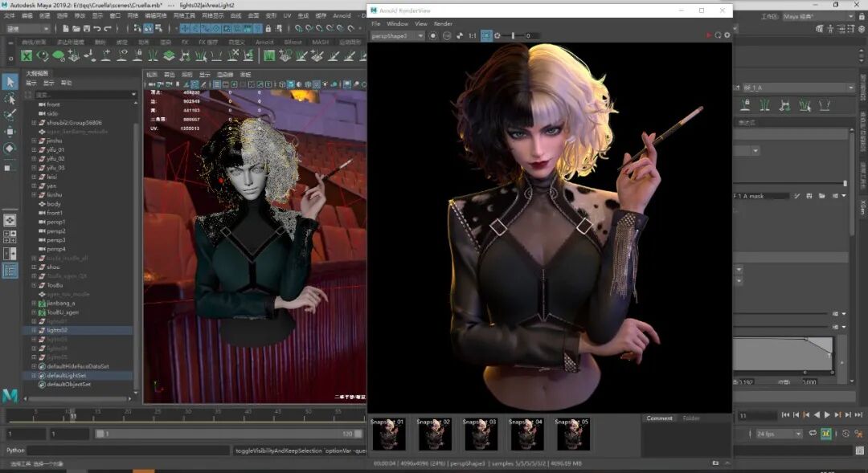Image resolution: width=868 pixels, height=473 pixels.
Task: Click the red play render icon
Action: 708,35
